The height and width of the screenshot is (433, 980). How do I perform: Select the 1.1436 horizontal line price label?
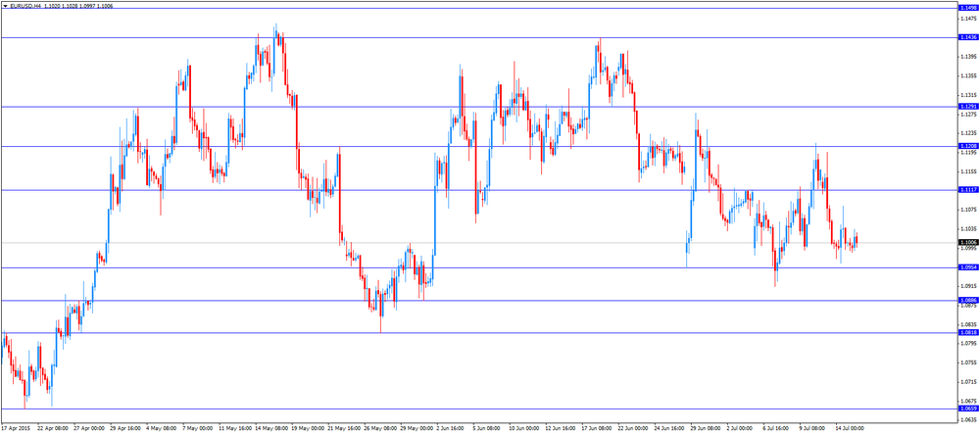[x=967, y=37]
